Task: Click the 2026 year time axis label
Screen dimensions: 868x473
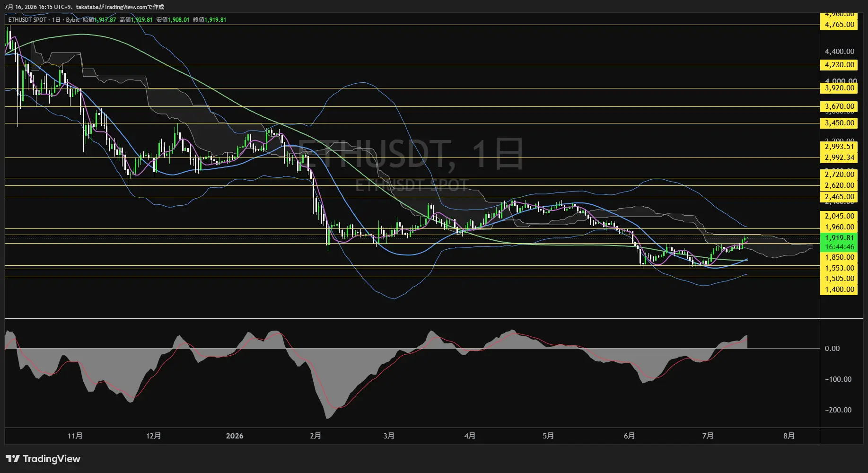Action: (x=235, y=436)
